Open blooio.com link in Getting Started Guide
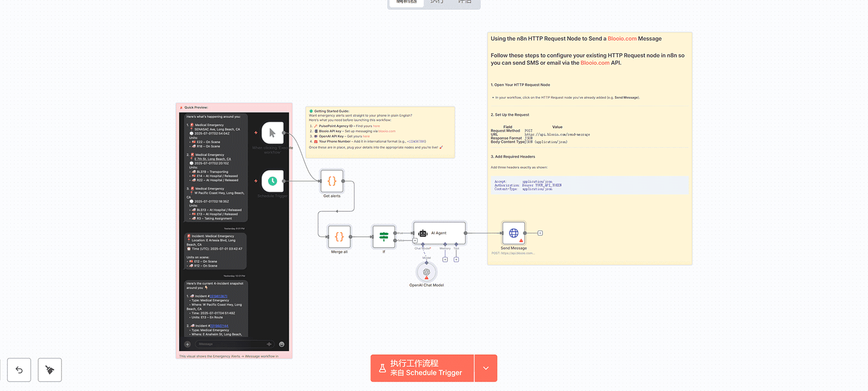868x391 pixels. (386, 131)
